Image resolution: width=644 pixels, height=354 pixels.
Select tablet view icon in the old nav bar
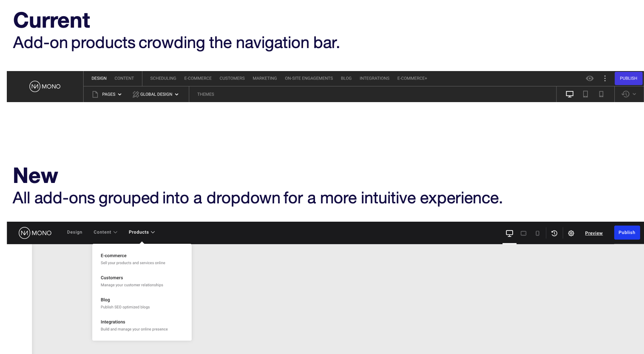[x=585, y=94]
